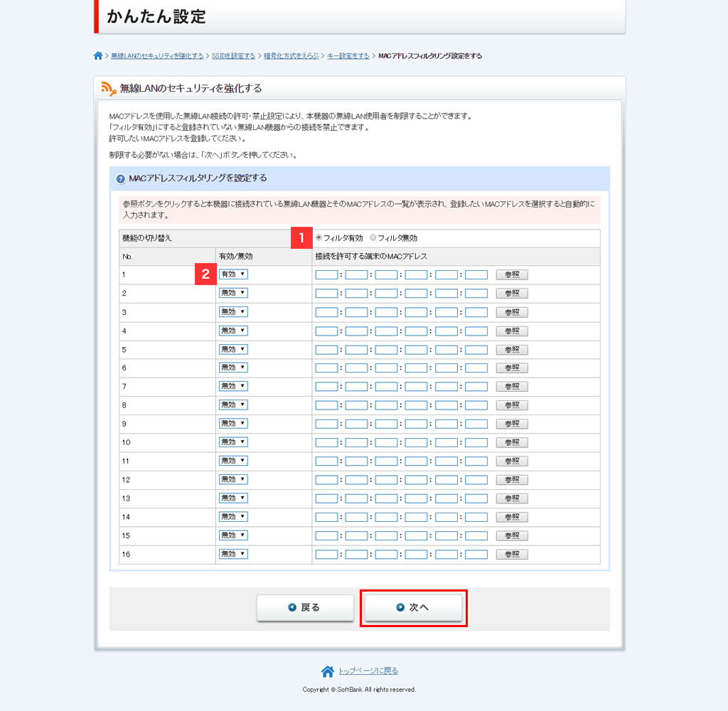Open the 暗号化方式をえらぶ breadcrumb link
The image size is (728, 711).
pos(291,55)
